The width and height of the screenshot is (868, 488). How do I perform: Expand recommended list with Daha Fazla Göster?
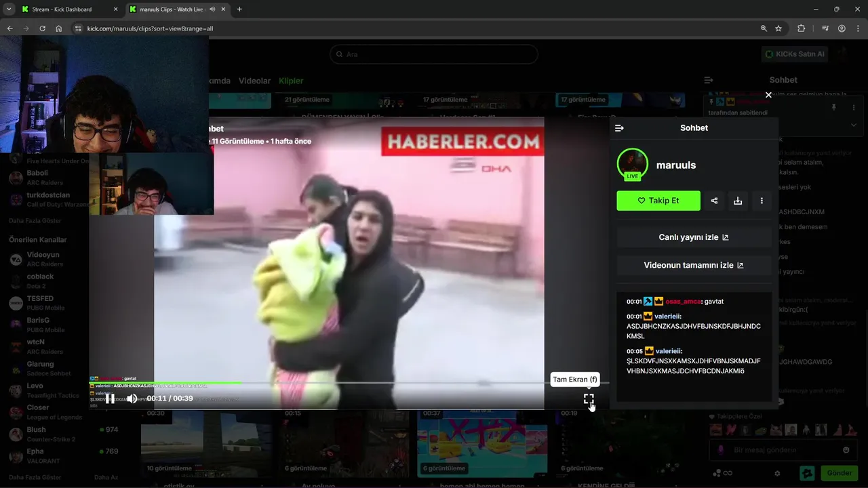35,477
